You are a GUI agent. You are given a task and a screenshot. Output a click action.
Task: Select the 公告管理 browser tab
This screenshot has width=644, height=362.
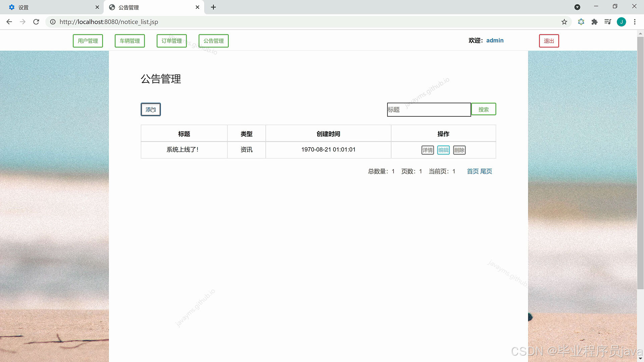[154, 7]
